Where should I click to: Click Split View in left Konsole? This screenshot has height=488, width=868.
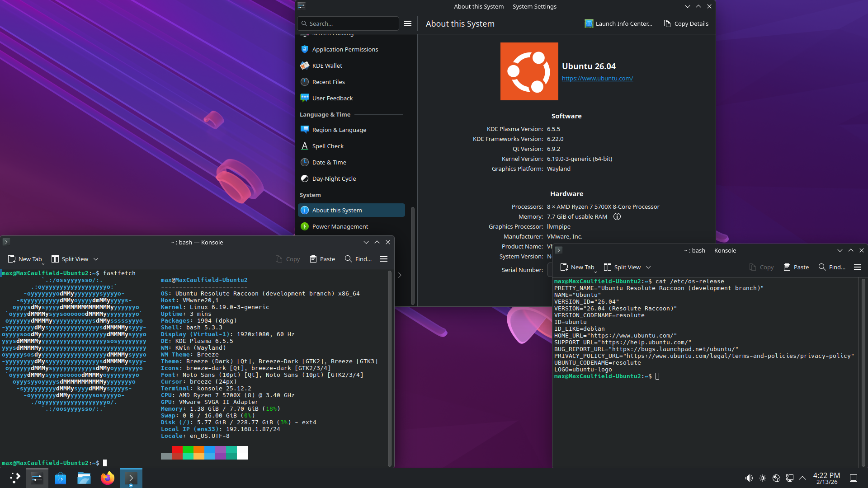tap(70, 259)
